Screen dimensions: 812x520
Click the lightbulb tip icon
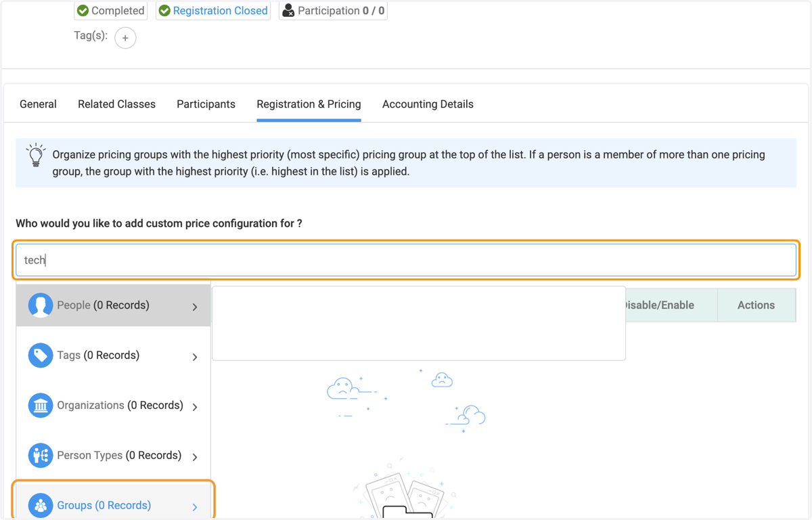click(x=36, y=155)
